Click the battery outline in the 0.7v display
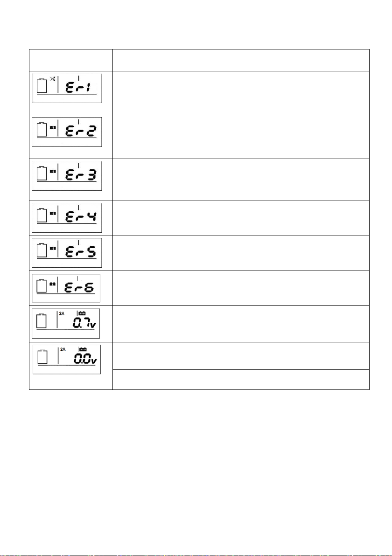The width and height of the screenshot is (392, 556). 42,321
